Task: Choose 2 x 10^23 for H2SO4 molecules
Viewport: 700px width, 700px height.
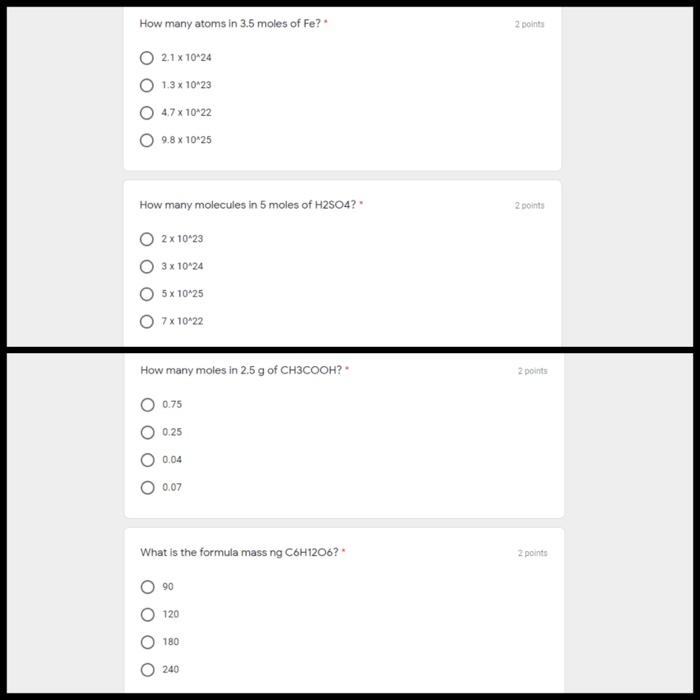Action: point(146,239)
